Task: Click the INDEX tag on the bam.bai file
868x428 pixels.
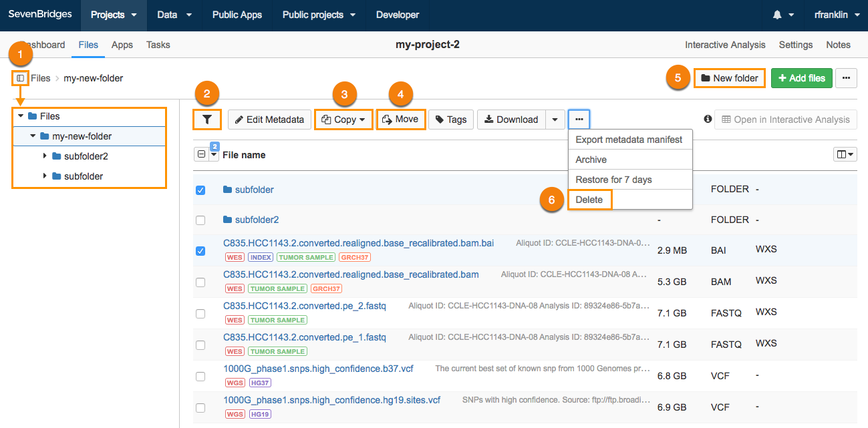Action: coord(260,257)
